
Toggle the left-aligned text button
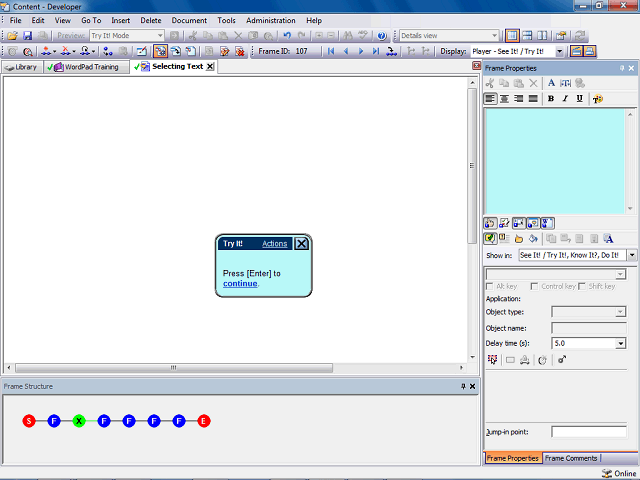[x=491, y=99]
